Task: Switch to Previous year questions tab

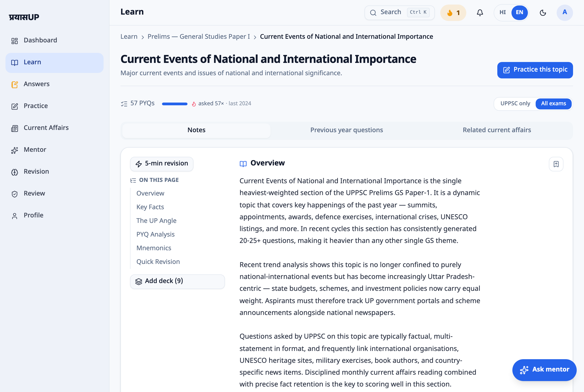Action: click(347, 130)
